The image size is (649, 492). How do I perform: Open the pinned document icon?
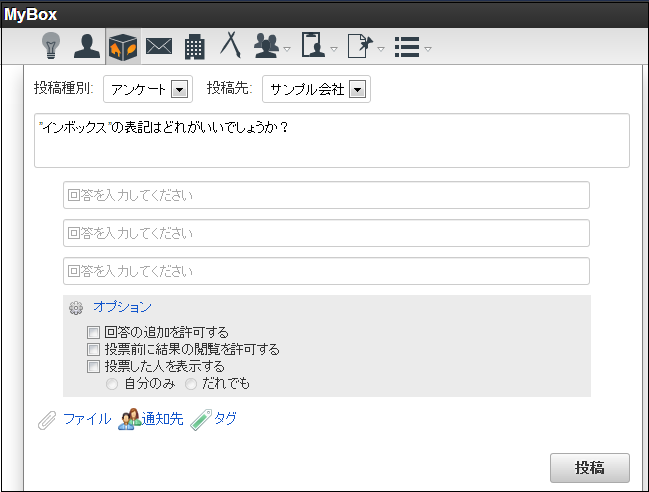pos(360,46)
